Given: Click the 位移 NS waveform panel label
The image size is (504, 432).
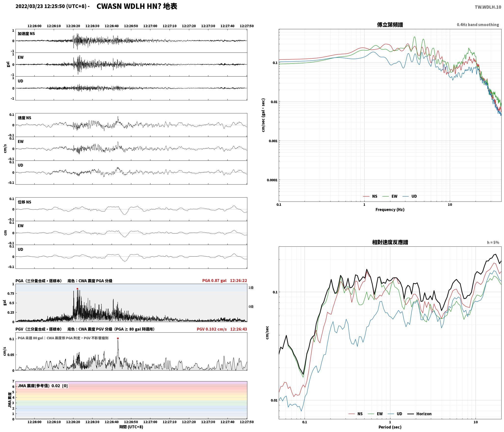Looking at the screenshot, I should tap(25, 202).
